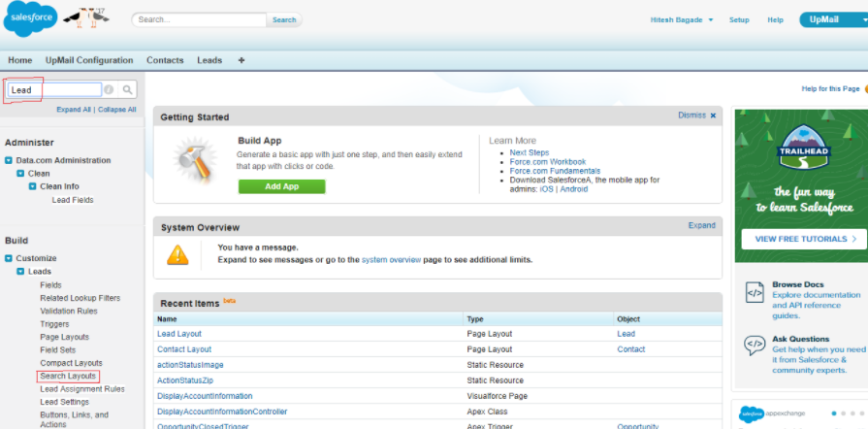Open Lead Settings
The width and height of the screenshot is (868, 429).
[x=64, y=402]
